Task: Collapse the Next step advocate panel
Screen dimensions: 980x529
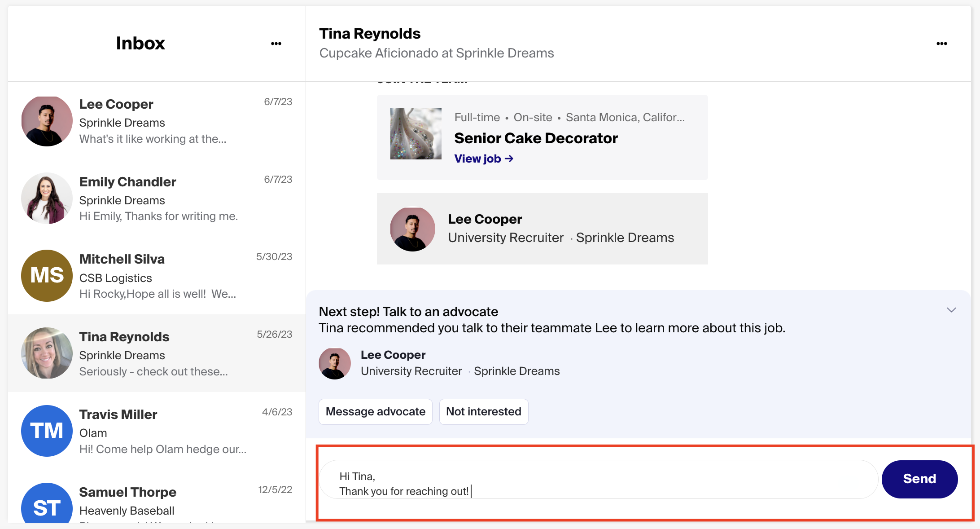Action: [951, 310]
